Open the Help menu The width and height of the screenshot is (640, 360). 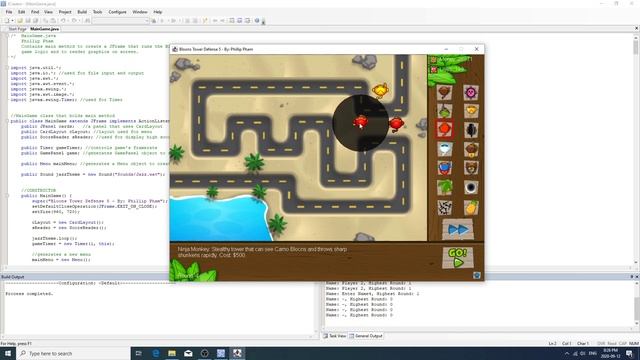point(158,12)
